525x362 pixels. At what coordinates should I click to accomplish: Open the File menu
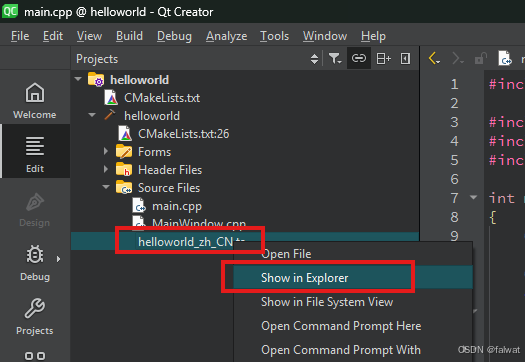pyautogui.click(x=20, y=36)
